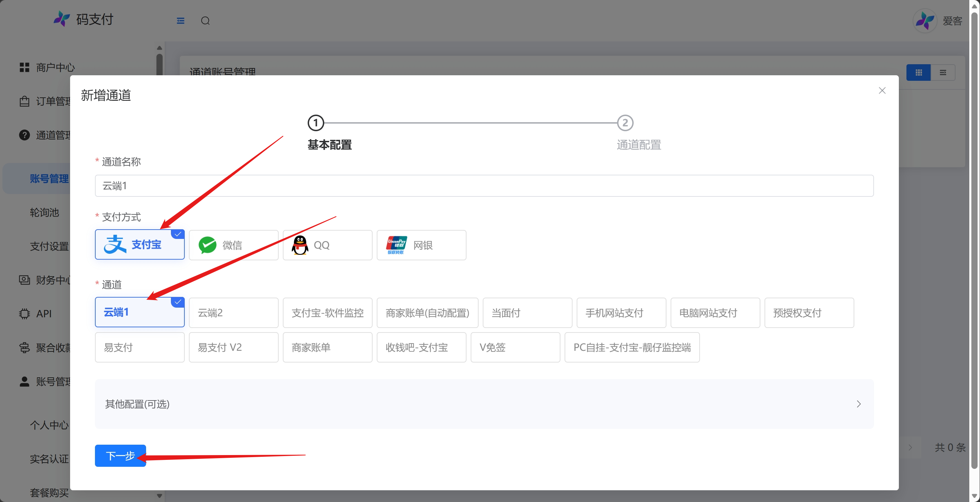Choose the 预授权支付 channel
Image resolution: width=980 pixels, height=502 pixels.
(809, 312)
